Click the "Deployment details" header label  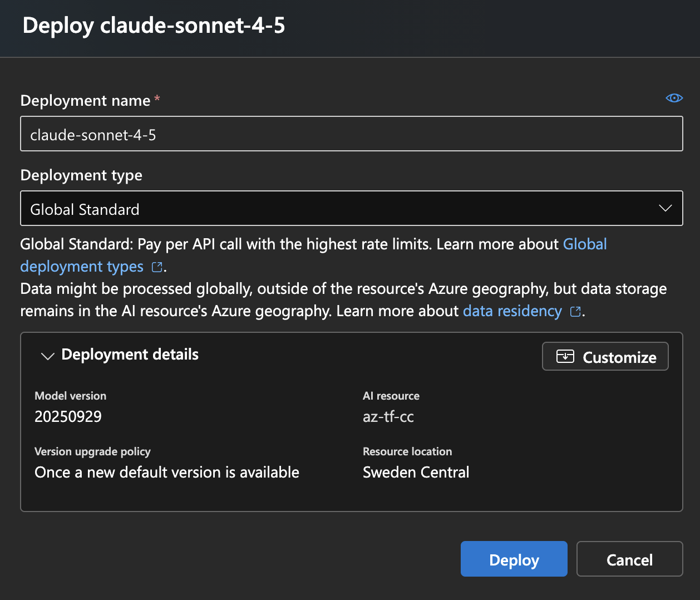click(x=130, y=355)
